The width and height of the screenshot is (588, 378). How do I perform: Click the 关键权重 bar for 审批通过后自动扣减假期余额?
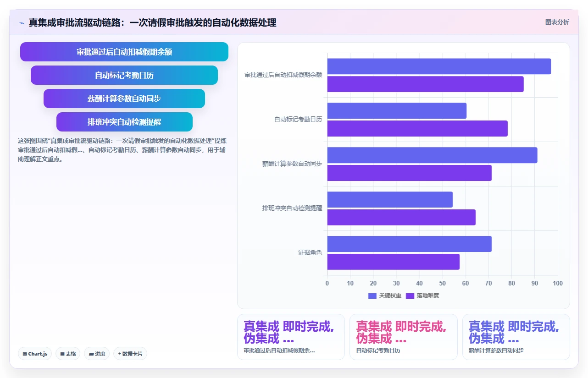439,66
